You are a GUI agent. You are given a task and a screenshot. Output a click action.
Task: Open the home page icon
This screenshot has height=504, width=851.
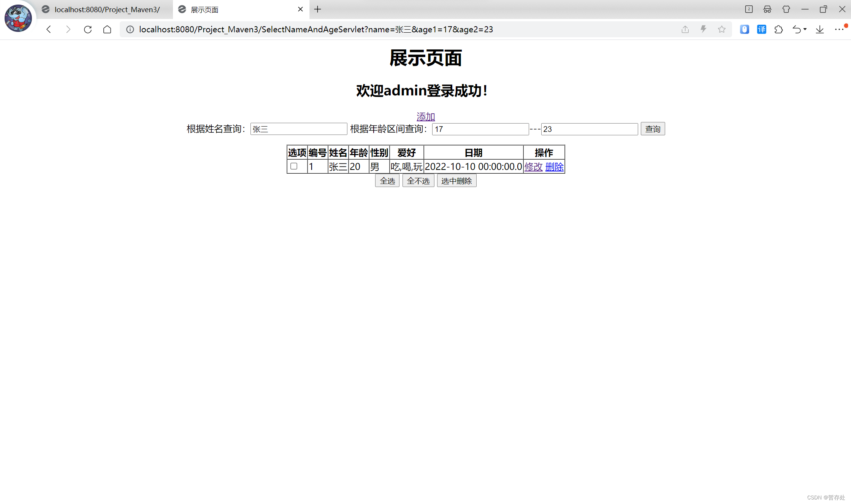tap(107, 29)
